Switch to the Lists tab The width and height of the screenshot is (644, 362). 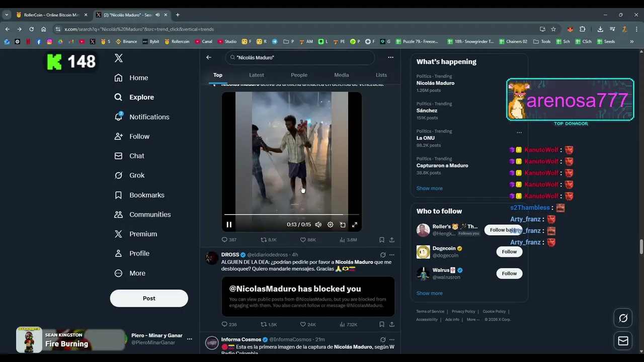point(381,75)
